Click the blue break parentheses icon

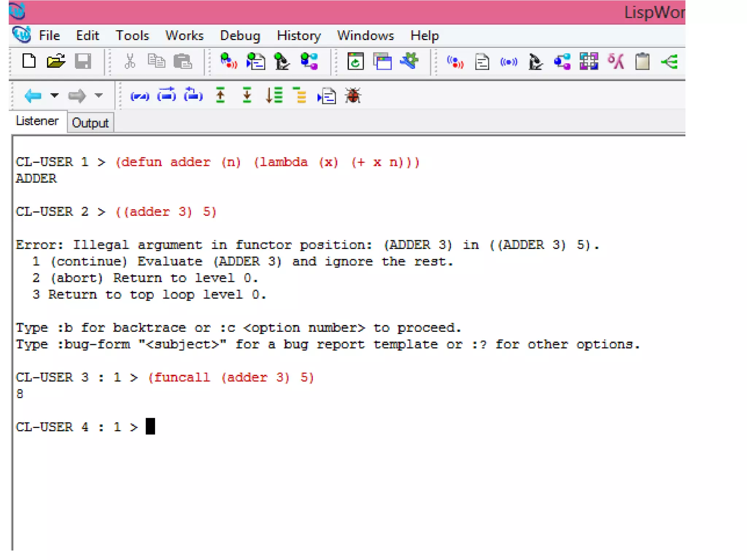[x=140, y=97]
